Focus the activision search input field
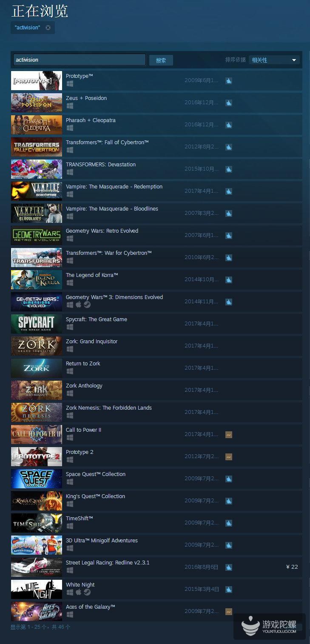 click(x=80, y=60)
